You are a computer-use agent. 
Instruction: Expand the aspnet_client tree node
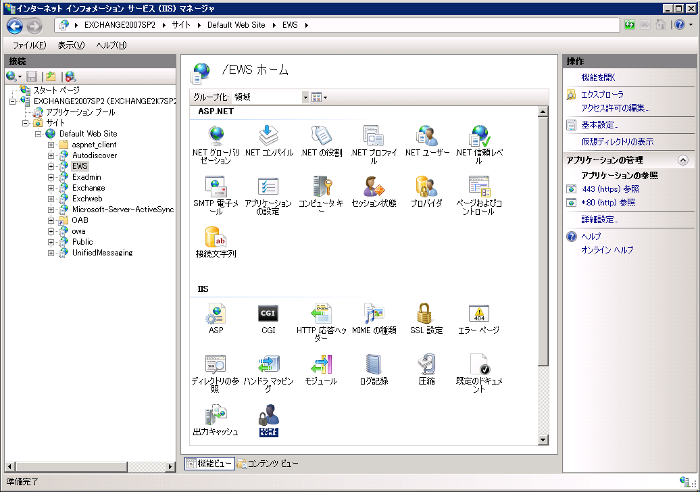tap(51, 145)
